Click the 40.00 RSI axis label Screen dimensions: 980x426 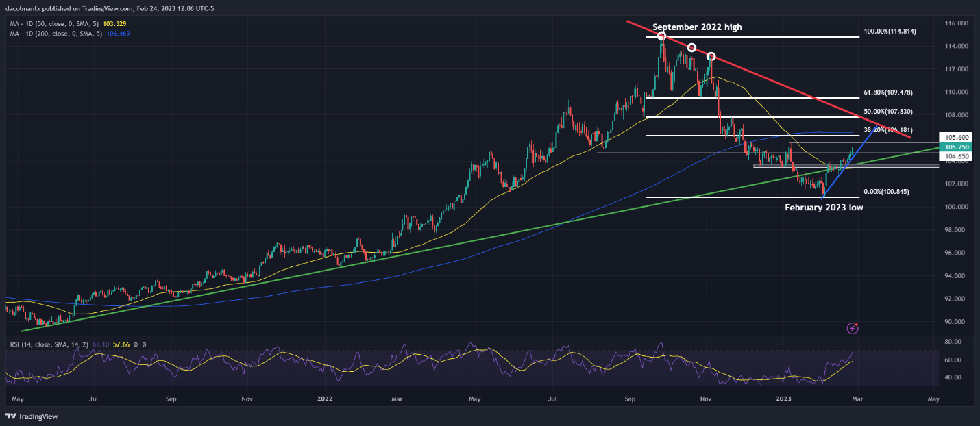(953, 377)
